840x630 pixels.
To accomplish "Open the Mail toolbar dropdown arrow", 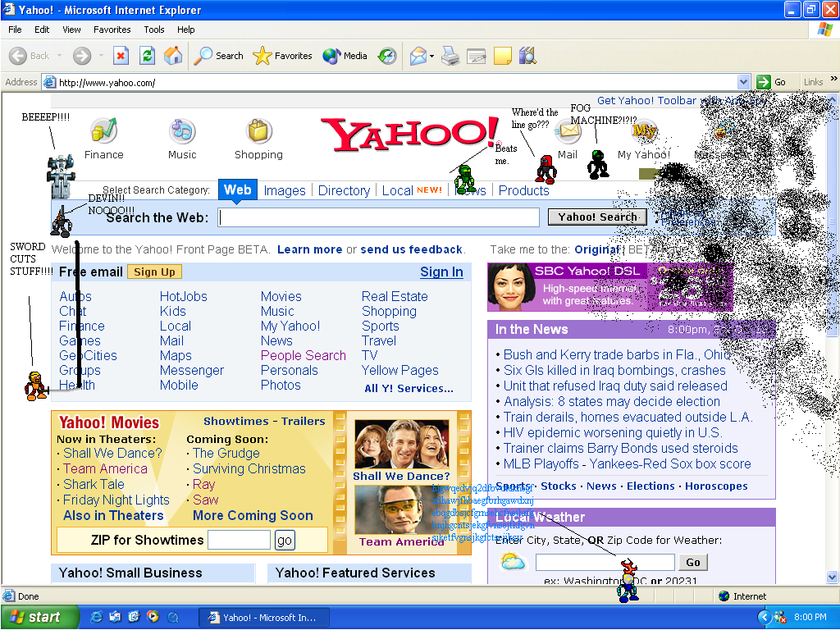I will click(x=431, y=56).
